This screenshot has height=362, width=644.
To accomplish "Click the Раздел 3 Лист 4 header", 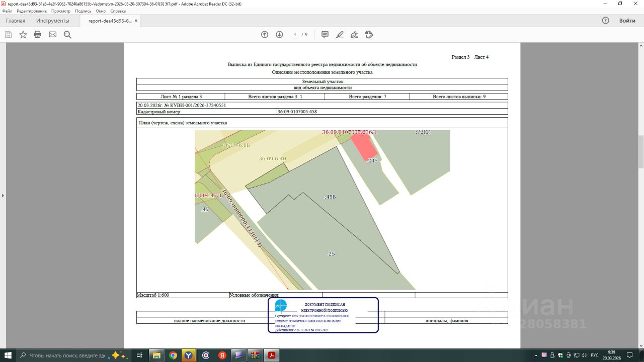I will coord(470,57).
